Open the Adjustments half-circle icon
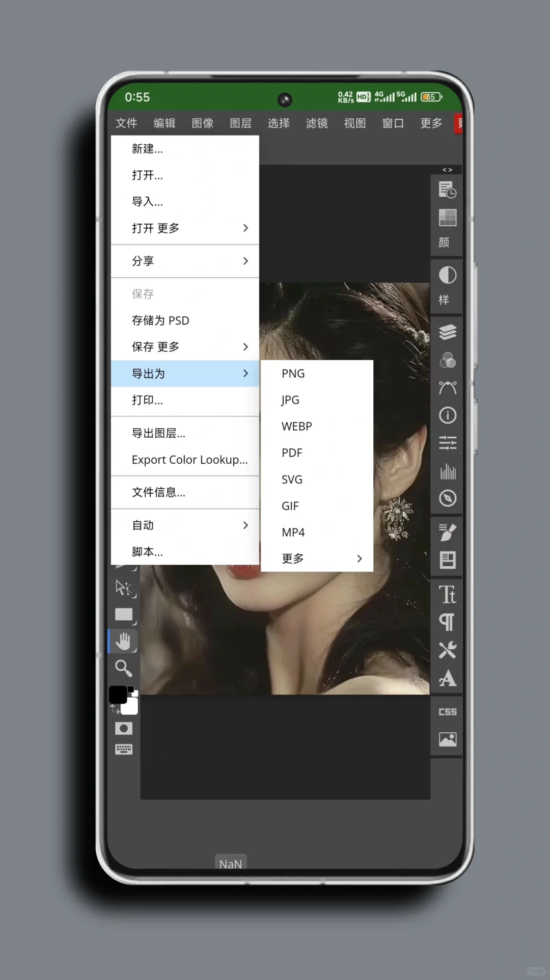550x980 pixels. tap(447, 275)
